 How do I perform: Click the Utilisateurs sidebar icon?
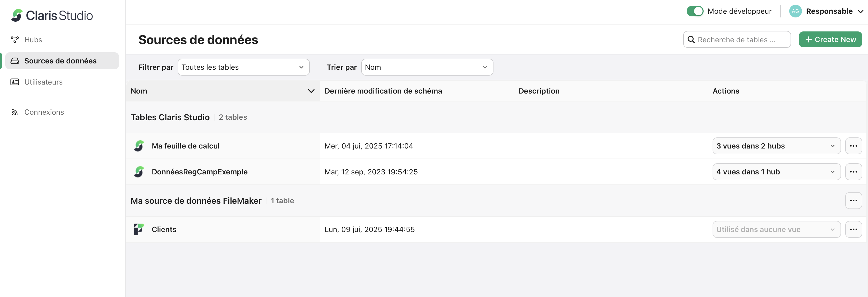(15, 82)
